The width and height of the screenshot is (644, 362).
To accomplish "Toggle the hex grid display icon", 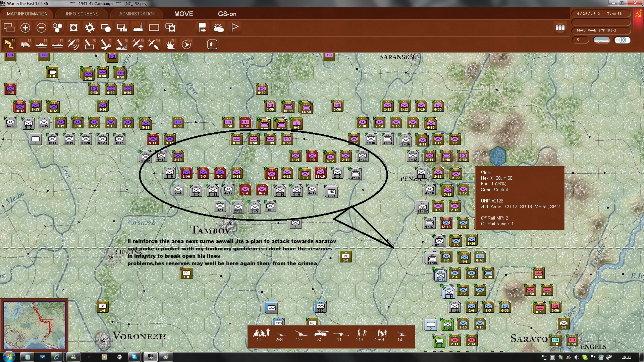I will click(57, 28).
